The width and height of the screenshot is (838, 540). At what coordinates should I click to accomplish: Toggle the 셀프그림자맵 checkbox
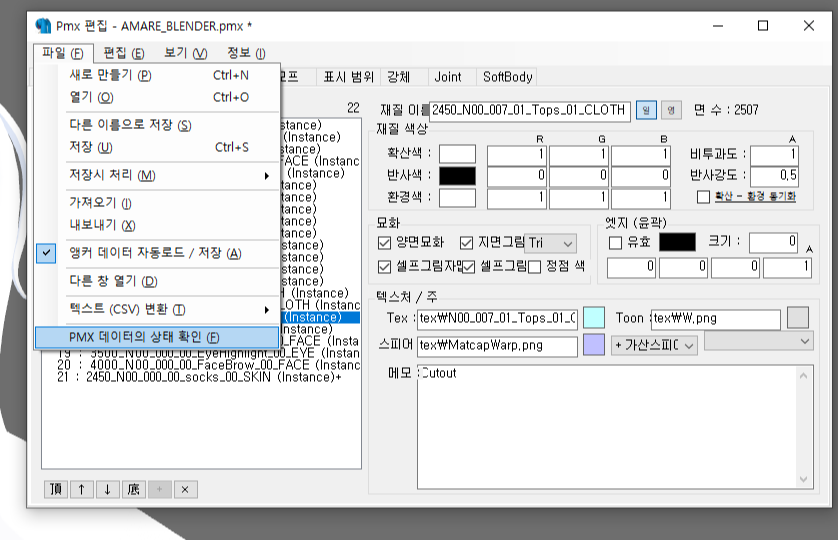click(x=384, y=266)
